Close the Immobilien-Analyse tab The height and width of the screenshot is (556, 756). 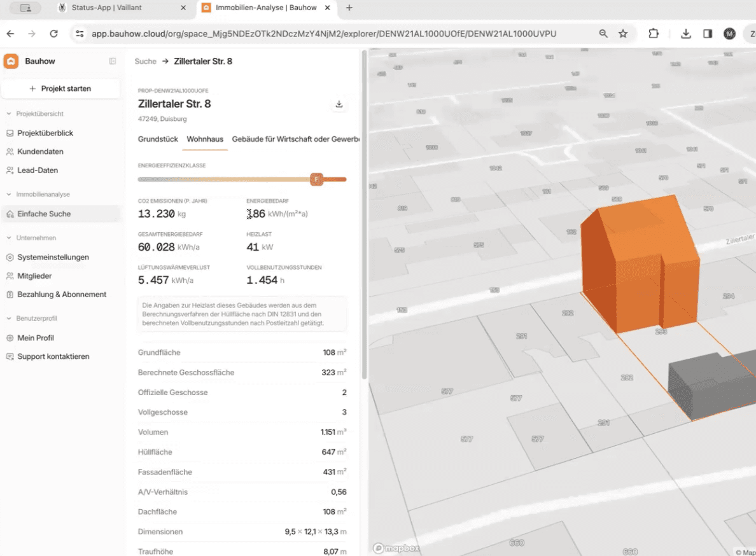pyautogui.click(x=327, y=8)
